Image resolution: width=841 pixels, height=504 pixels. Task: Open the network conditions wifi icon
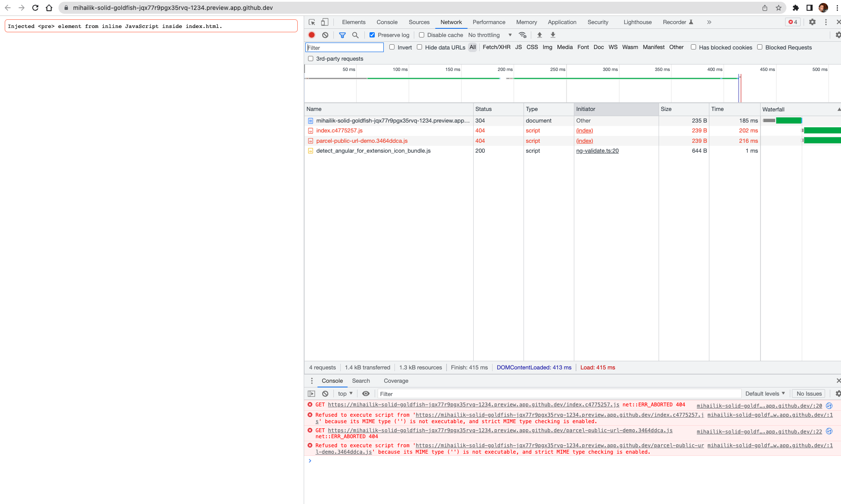click(523, 35)
